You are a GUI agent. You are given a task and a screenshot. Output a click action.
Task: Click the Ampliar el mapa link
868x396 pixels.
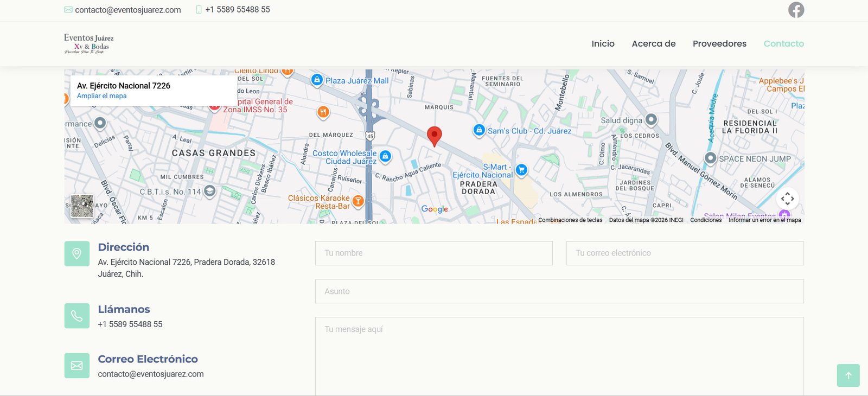pyautogui.click(x=101, y=96)
